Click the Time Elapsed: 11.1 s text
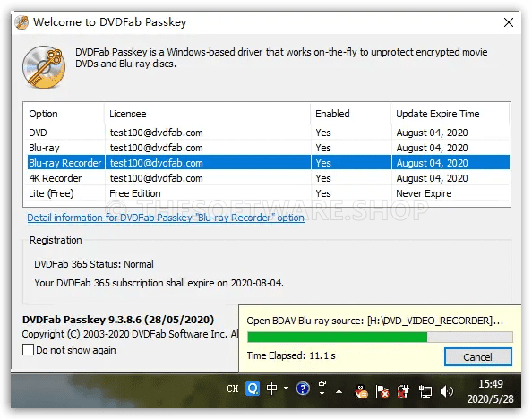Viewport: 532px width, 419px height. pyautogui.click(x=291, y=355)
